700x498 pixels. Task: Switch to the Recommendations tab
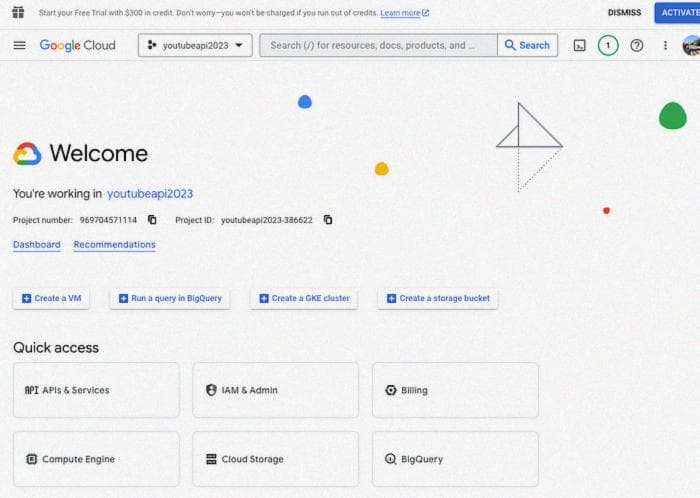pos(114,245)
